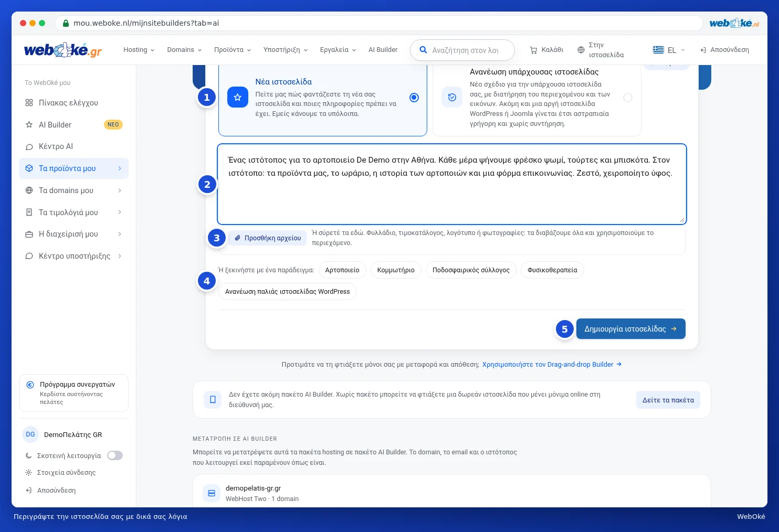The image size is (779, 532).
Task: Open the Domains dropdown menu
Action: click(184, 50)
